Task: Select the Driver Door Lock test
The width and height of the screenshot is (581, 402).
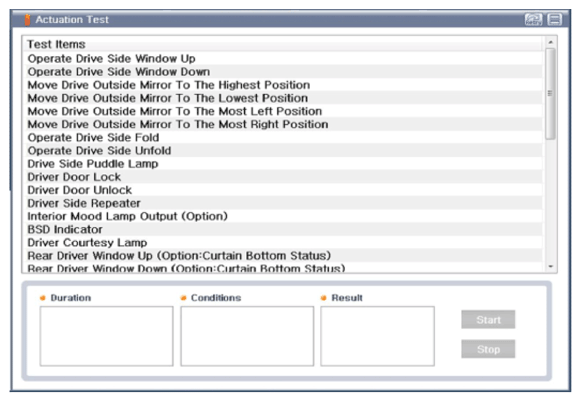Action: [x=284, y=177]
